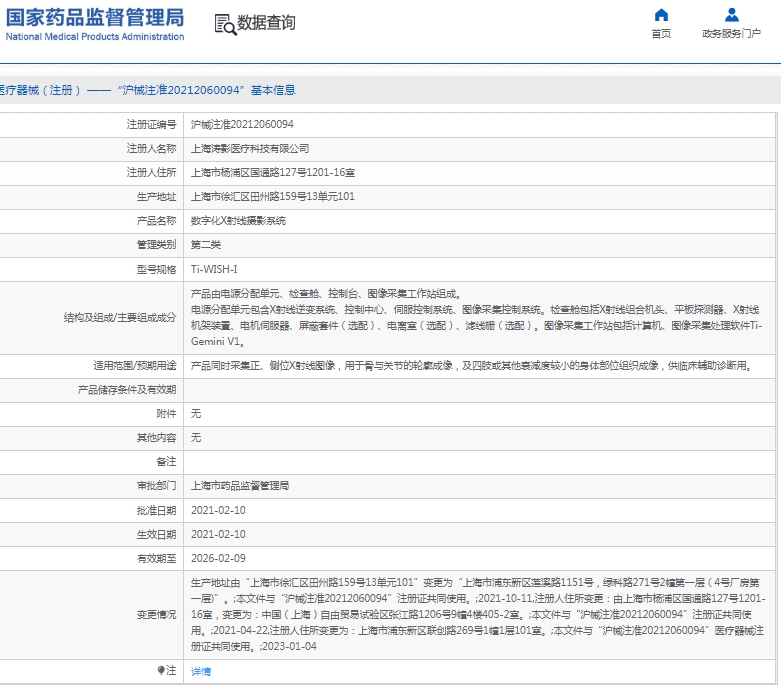This screenshot has width=781, height=691.
Task: Click the 附件 value 无
Action: (196, 414)
